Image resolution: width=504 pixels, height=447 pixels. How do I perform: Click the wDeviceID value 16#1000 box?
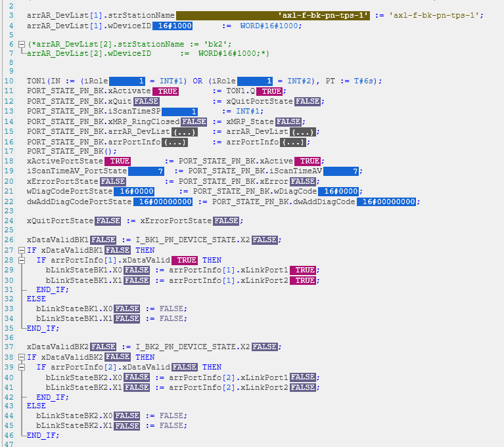pos(173,25)
